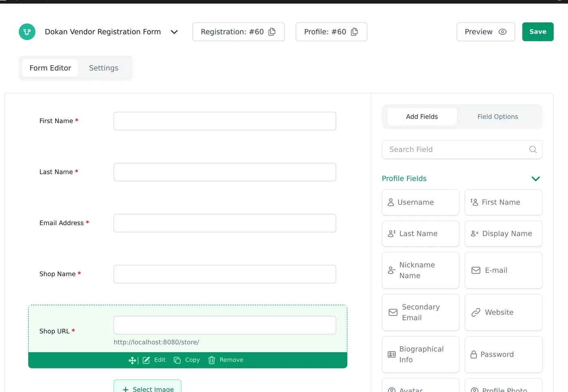
Task: Click the magnifier icon in Search Field
Action: pos(533,150)
